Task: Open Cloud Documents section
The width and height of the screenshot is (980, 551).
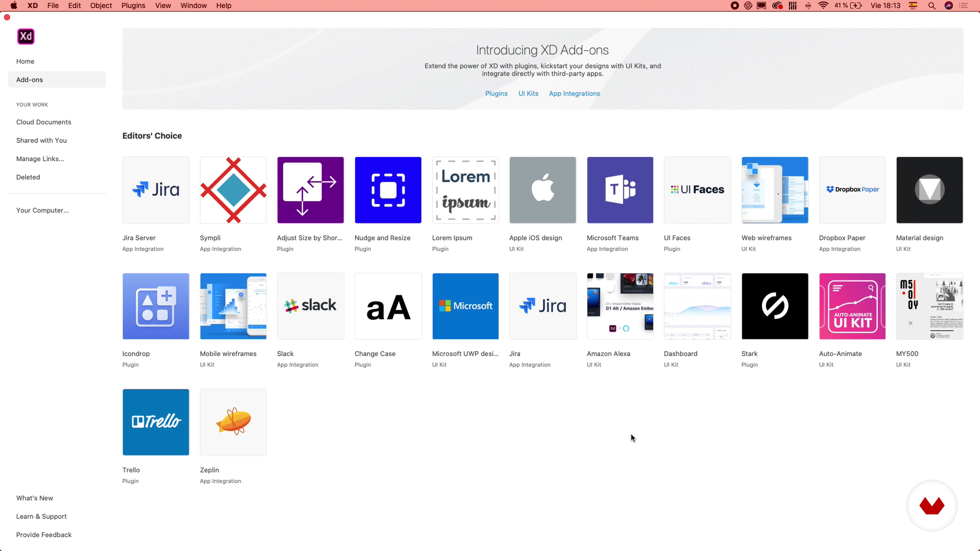Action: pyautogui.click(x=44, y=122)
